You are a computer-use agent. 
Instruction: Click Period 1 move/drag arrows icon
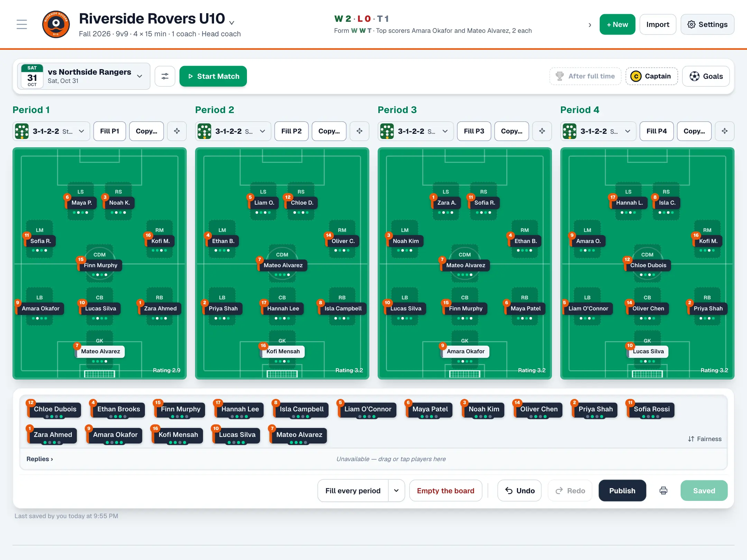177,131
